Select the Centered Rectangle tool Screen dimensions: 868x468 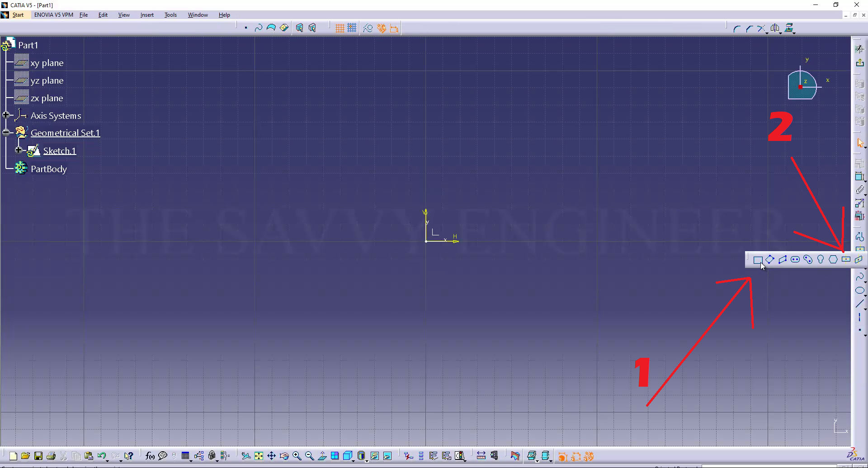coord(846,259)
